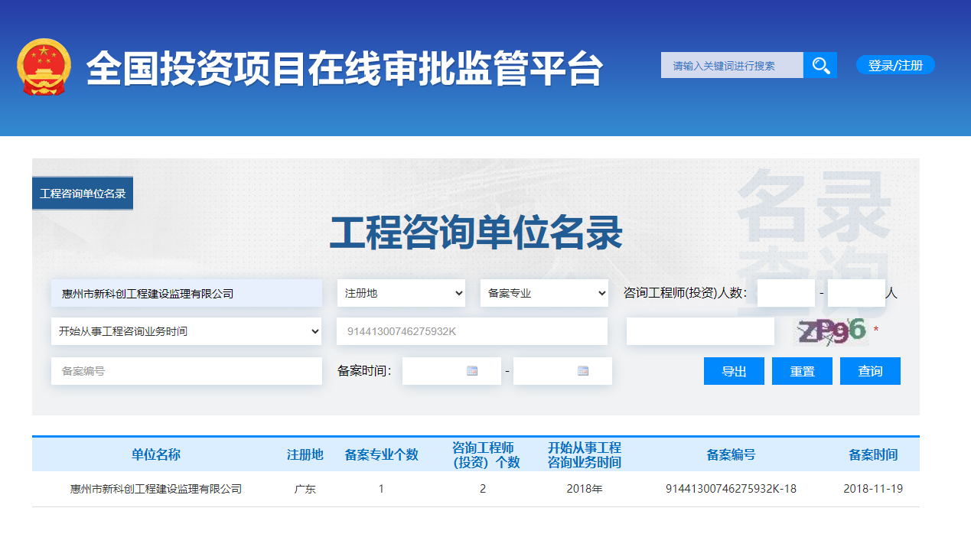
Task: Click the 查询 button
Action: pos(870,370)
